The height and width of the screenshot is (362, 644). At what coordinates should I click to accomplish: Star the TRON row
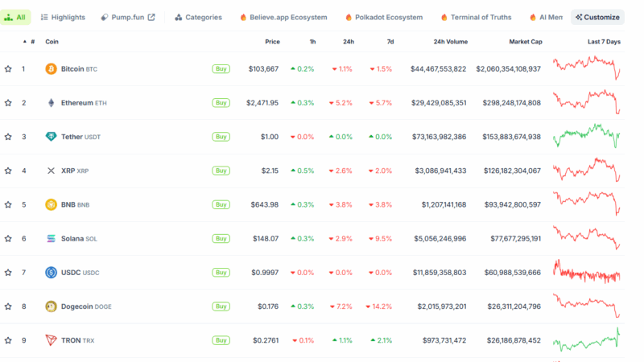(8, 340)
